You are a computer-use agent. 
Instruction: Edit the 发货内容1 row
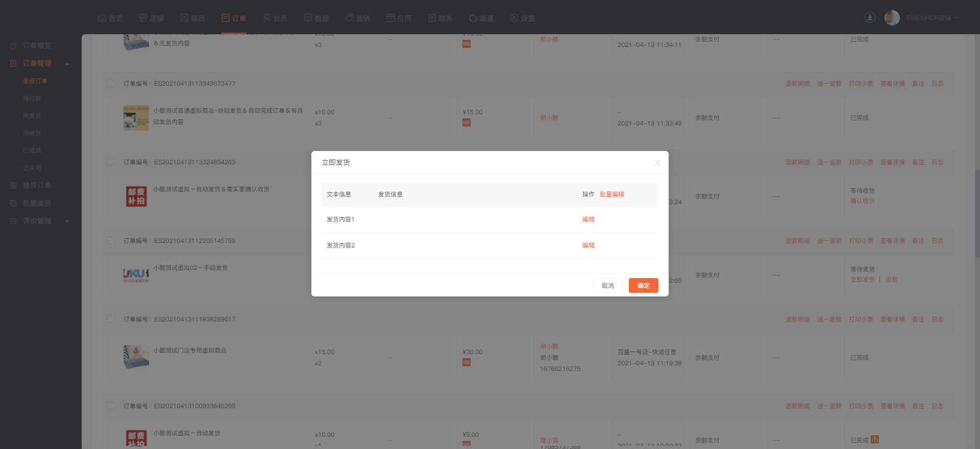[588, 219]
